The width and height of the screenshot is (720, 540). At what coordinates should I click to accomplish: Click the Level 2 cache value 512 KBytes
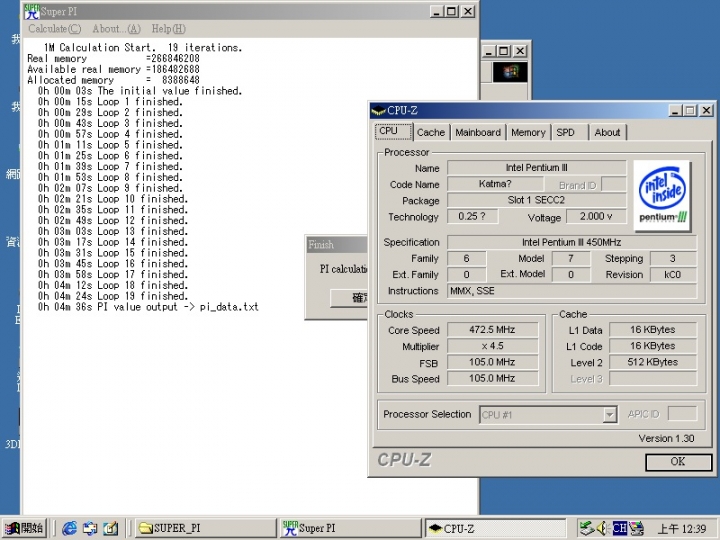tap(652, 362)
